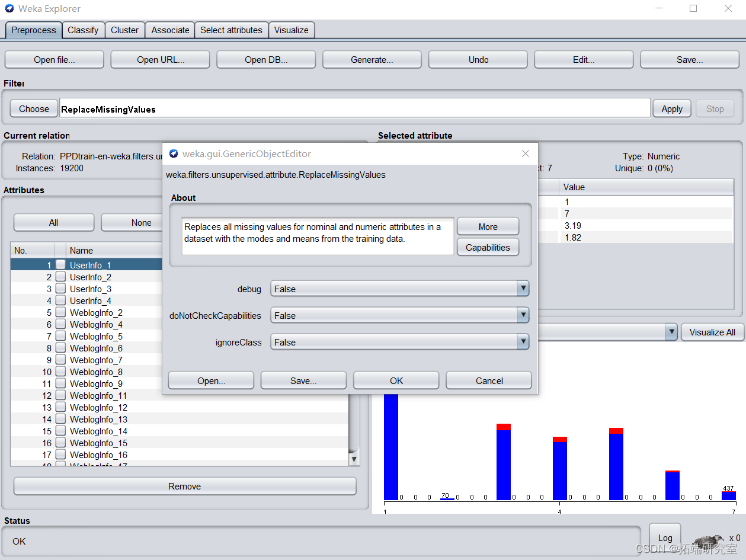Image resolution: width=746 pixels, height=560 pixels.
Task: Tick the WeblogInfo_4 checkbox
Action: coord(60,324)
